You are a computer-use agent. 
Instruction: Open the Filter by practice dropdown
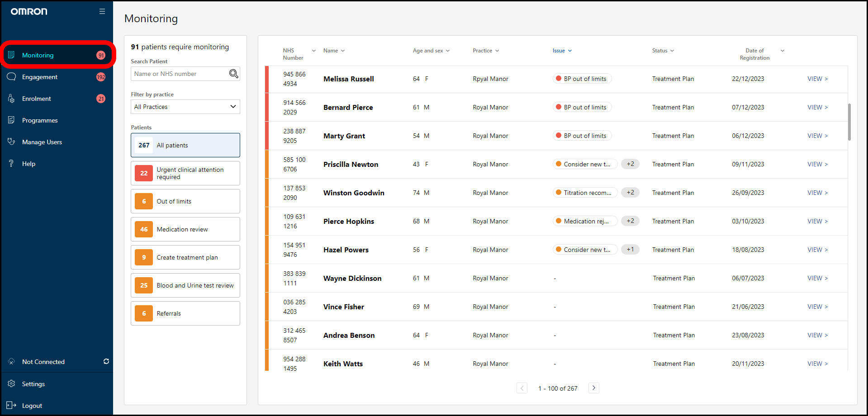(x=185, y=107)
